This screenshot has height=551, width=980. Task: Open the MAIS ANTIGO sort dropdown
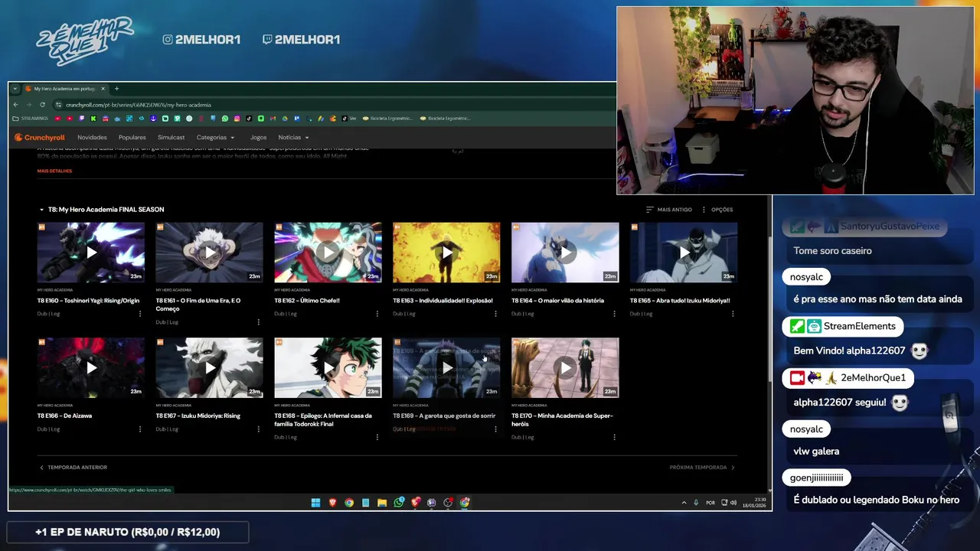tap(669, 210)
